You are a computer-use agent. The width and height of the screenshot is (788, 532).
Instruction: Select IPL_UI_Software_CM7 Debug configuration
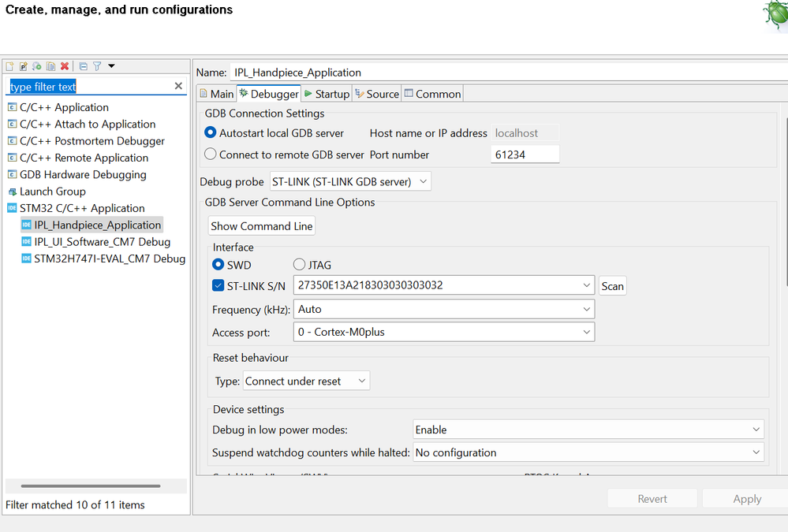click(102, 242)
